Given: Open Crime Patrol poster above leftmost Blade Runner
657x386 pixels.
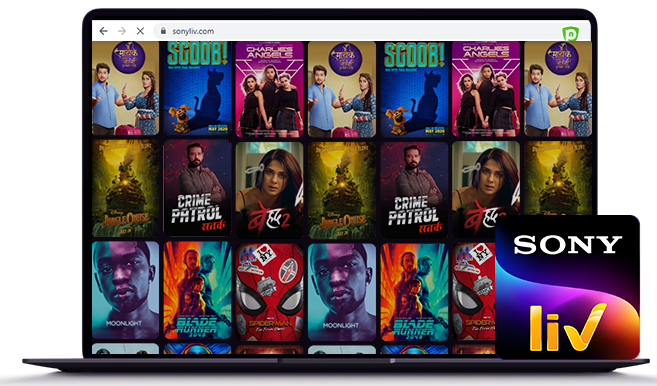Looking at the screenshot, I should tap(197, 189).
